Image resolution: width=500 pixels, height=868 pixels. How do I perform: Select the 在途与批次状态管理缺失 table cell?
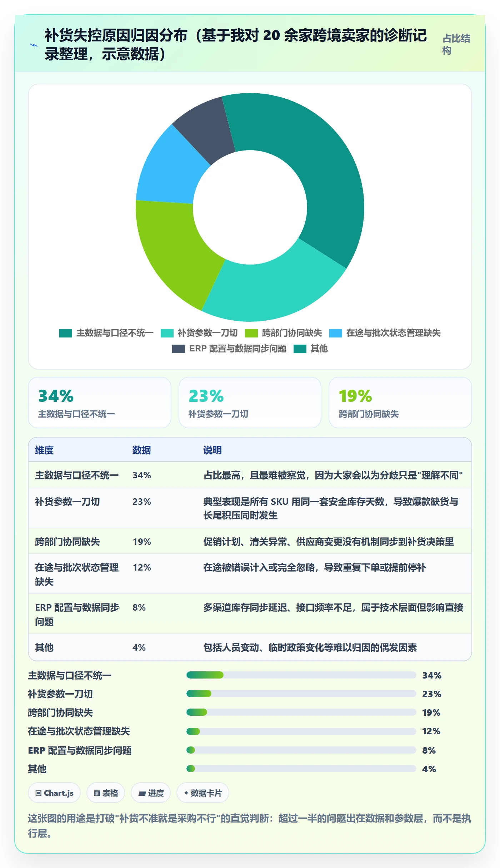click(77, 574)
